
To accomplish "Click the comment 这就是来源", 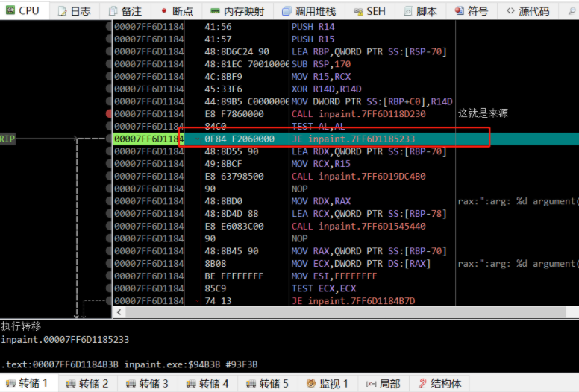I will coord(483,113).
